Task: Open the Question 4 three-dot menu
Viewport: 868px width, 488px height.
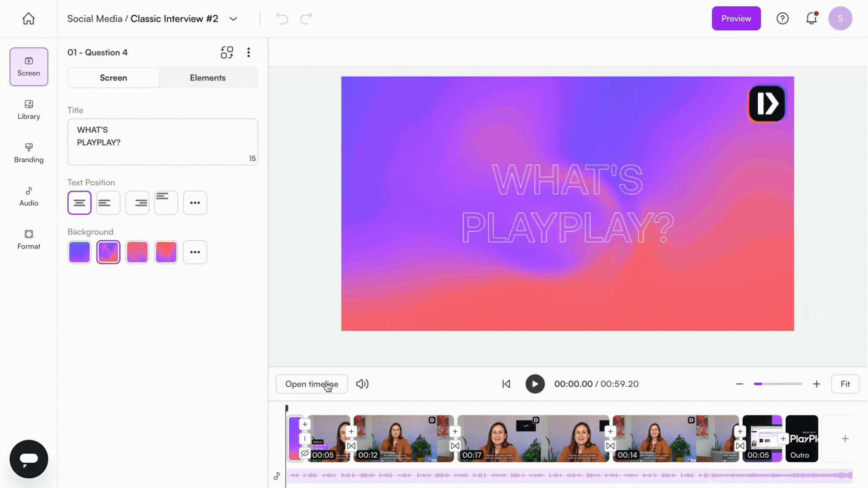Action: click(x=249, y=52)
